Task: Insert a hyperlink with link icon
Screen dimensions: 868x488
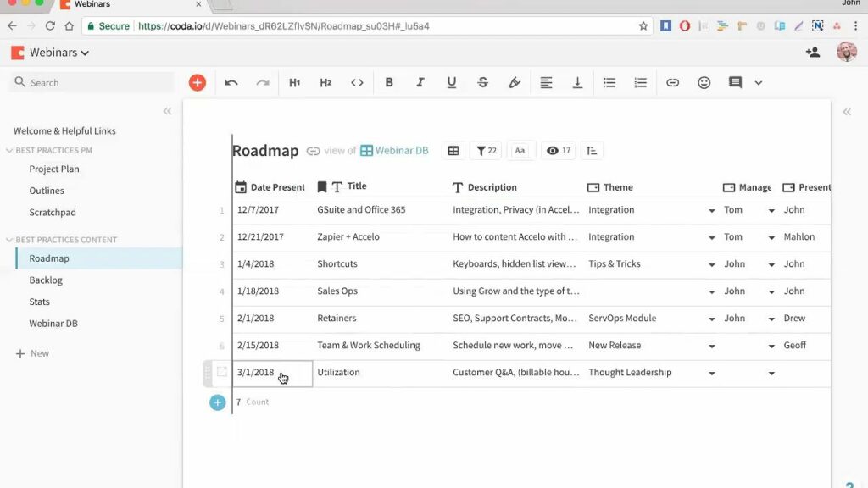Action: click(x=672, y=82)
